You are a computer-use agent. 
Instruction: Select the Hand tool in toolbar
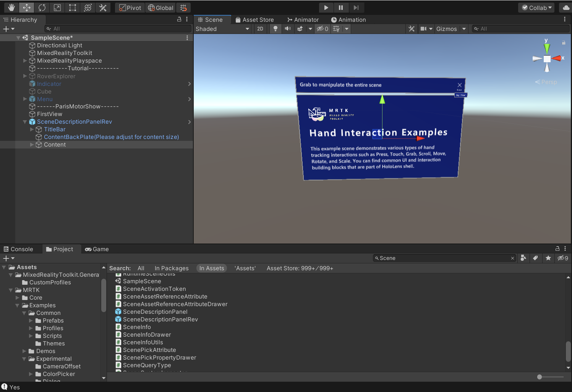(x=11, y=8)
